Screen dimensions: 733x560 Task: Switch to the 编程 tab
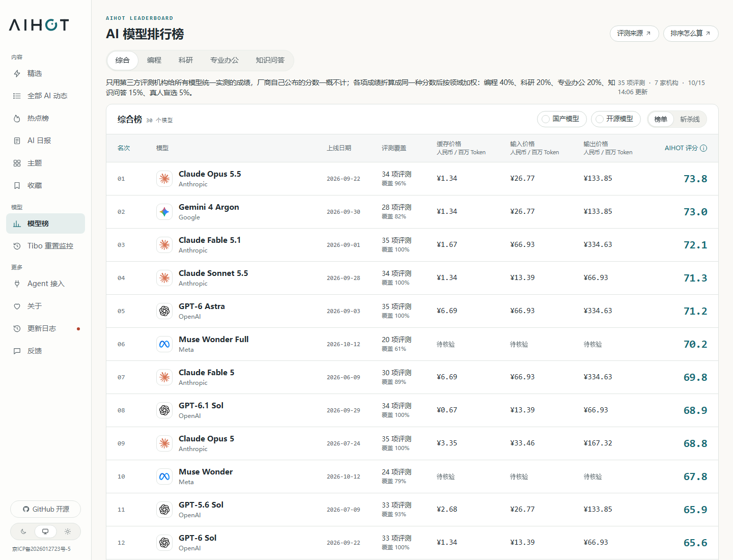pyautogui.click(x=154, y=60)
